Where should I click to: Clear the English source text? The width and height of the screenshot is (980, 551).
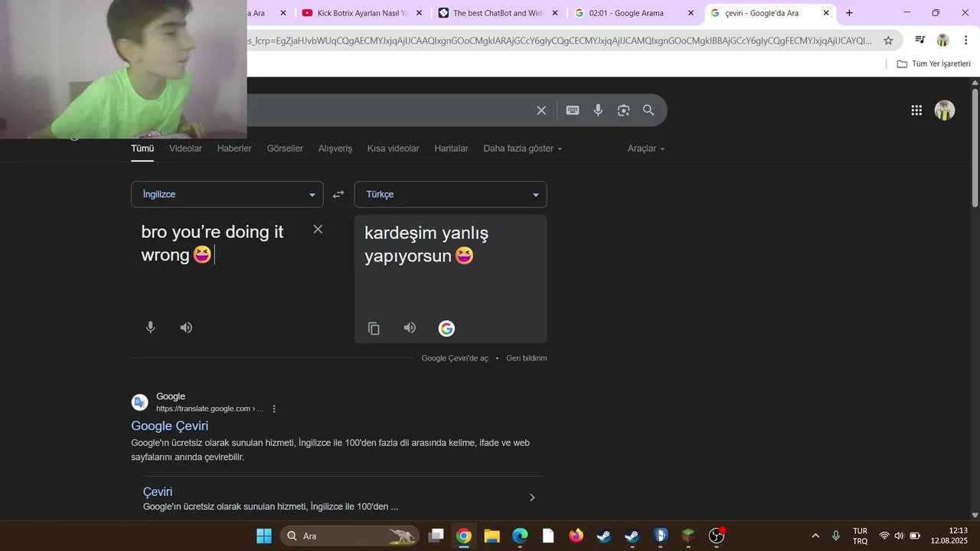318,229
